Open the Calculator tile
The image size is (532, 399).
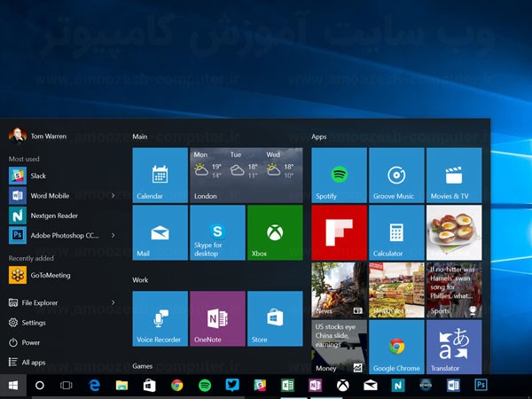pos(396,232)
